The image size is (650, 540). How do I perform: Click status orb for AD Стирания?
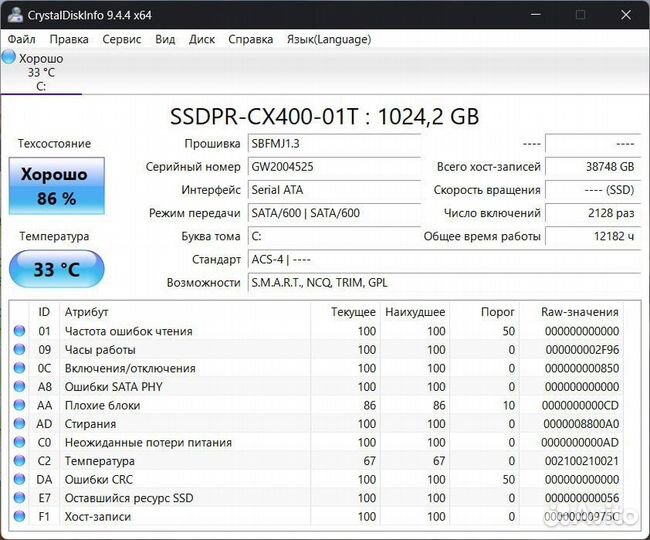tap(19, 424)
